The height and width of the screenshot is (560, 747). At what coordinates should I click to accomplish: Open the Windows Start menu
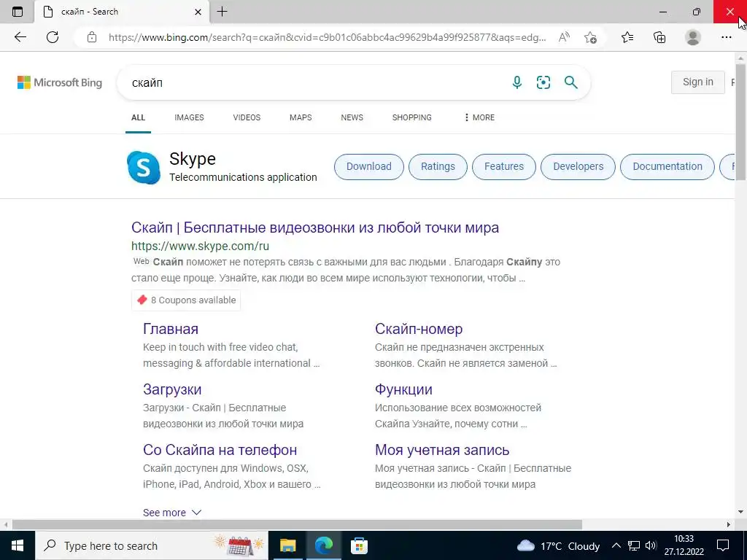point(18,545)
